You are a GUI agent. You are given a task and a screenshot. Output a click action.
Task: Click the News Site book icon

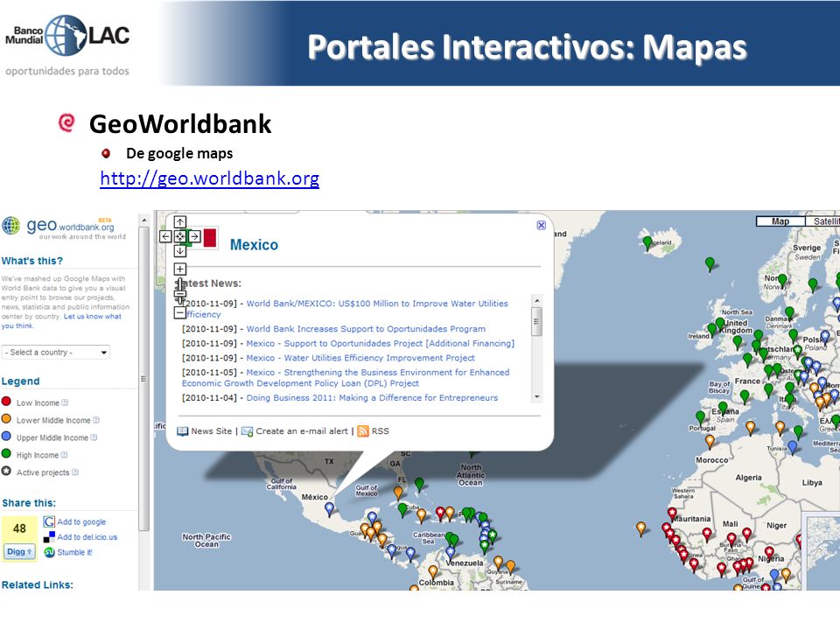pos(183,431)
